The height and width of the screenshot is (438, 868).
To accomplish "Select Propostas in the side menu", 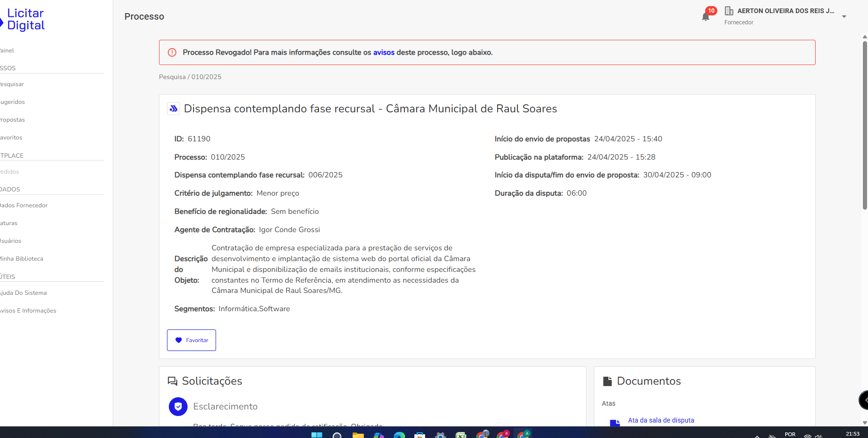I will (x=13, y=120).
